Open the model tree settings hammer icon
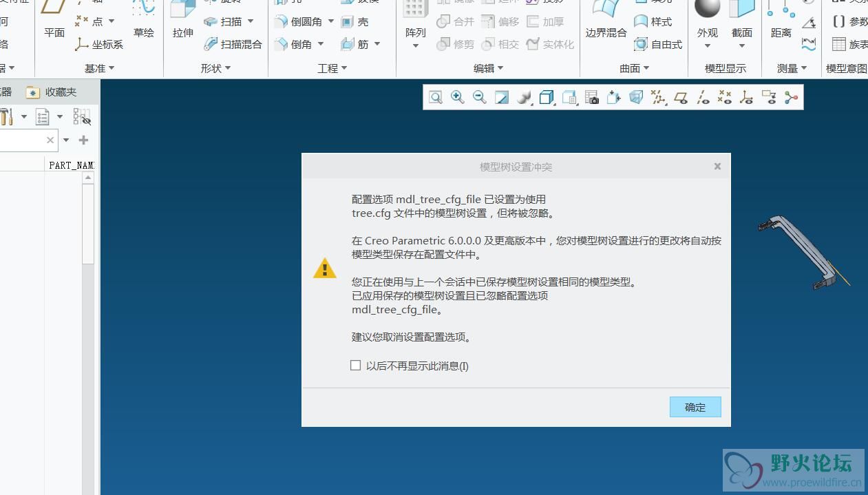Viewport: 868px width, 495px height. click(x=7, y=116)
